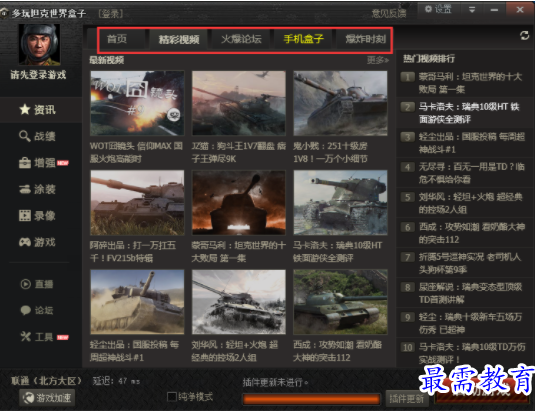Open the 战绩 stats search section
This screenshot has width=543, height=411.
click(x=37, y=136)
